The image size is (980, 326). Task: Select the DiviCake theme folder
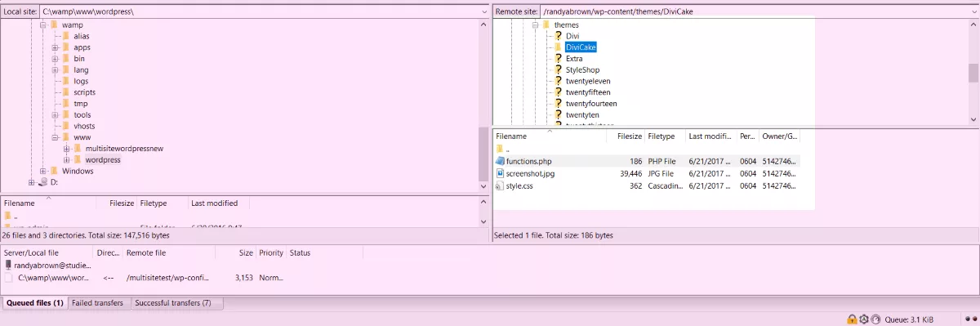click(581, 47)
